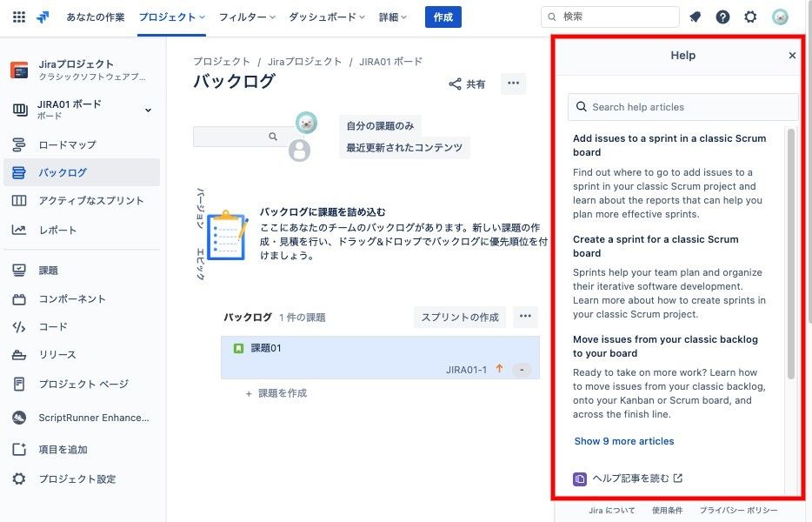Open the settings gear in top bar

pyautogui.click(x=750, y=17)
